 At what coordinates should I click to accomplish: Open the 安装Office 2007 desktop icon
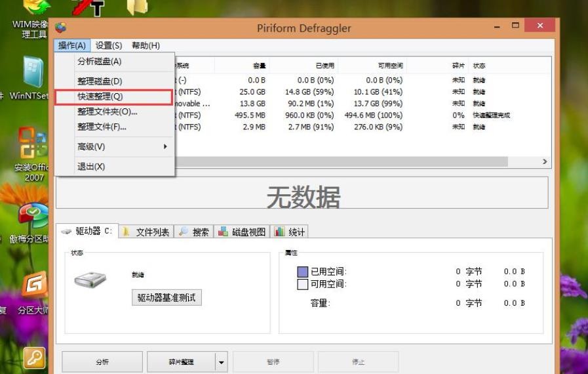pos(32,154)
